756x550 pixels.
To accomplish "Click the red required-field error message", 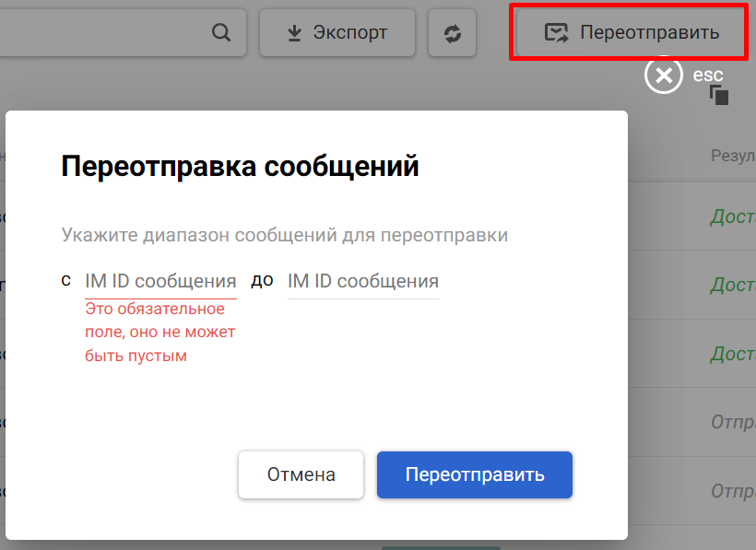I will point(160,332).
